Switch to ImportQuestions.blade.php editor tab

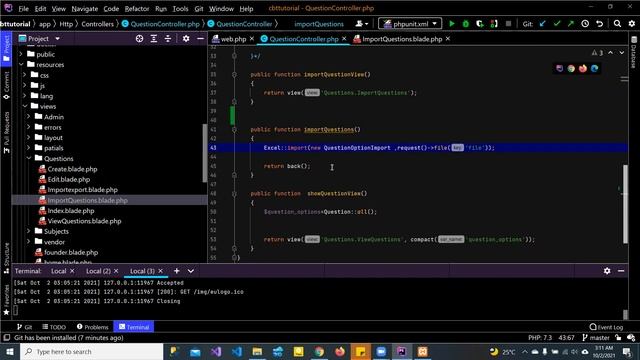click(x=402, y=39)
